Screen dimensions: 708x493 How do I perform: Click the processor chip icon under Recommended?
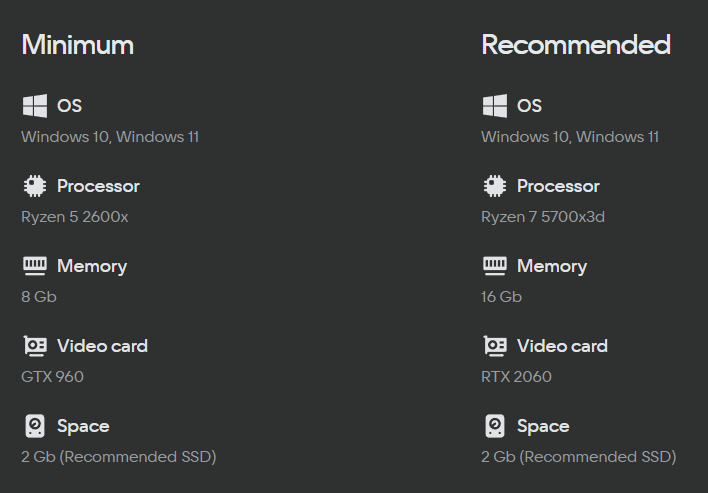tap(495, 186)
